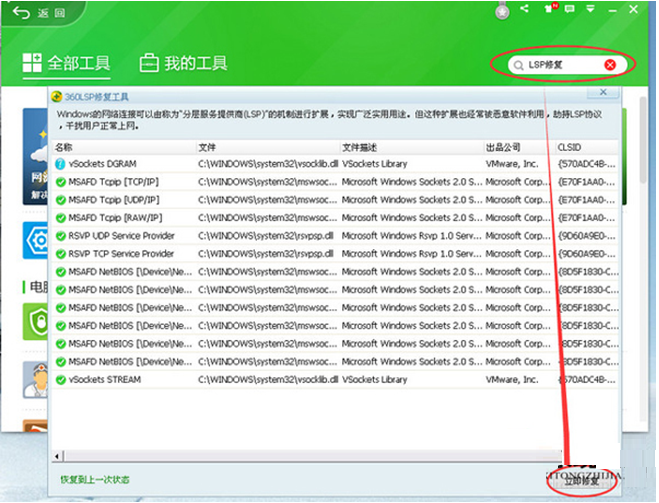
Task: Clear search with the red X icon
Action: point(610,65)
